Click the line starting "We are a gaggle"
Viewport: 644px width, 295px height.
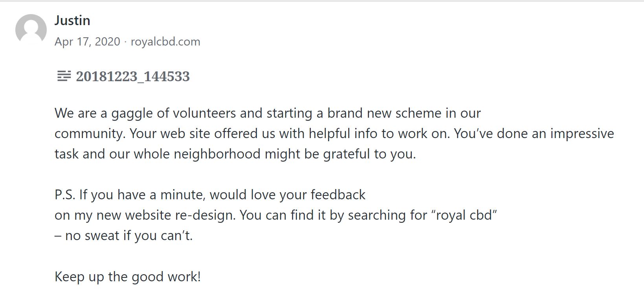point(267,113)
